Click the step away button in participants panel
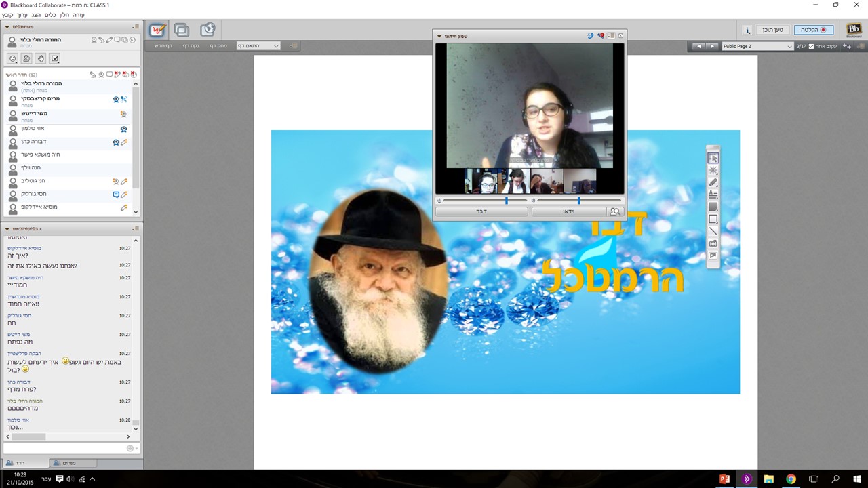The image size is (868, 488). 26,58
